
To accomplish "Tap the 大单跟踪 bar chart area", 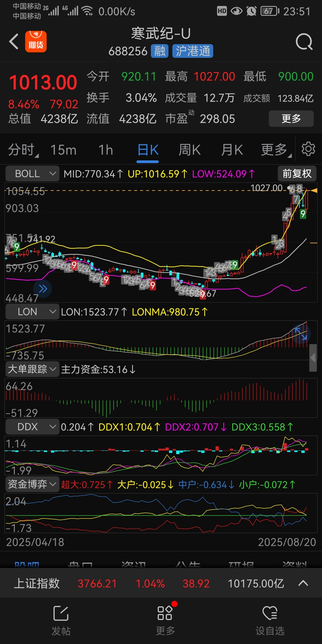I will tap(161, 398).
